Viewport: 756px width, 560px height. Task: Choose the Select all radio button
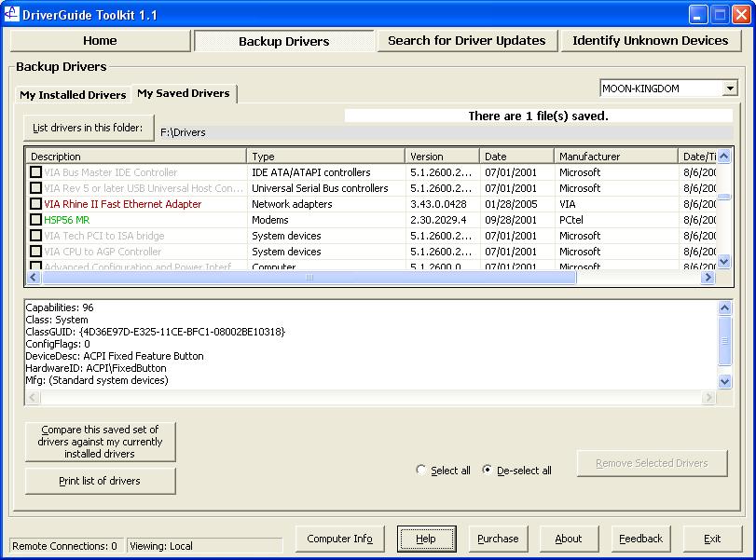(x=421, y=470)
